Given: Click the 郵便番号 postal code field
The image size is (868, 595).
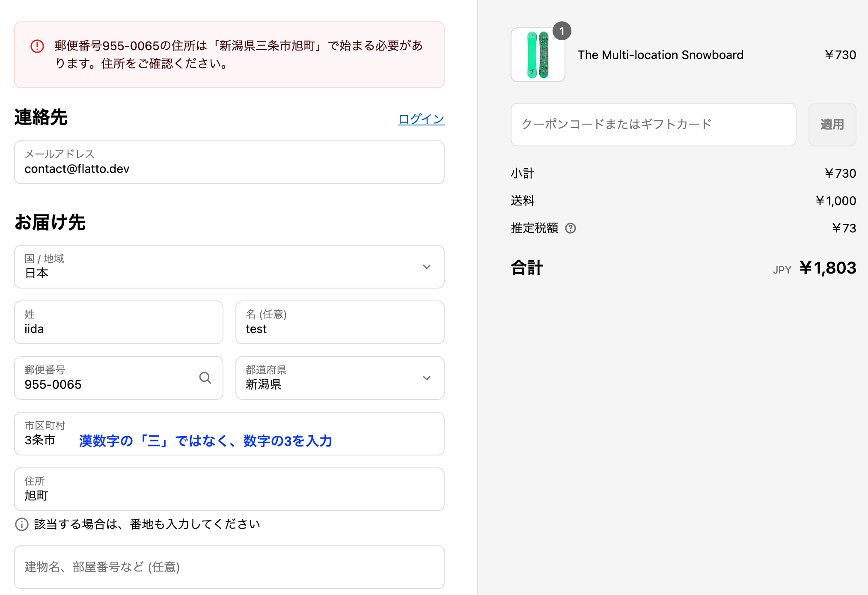Looking at the screenshot, I should click(x=107, y=378).
